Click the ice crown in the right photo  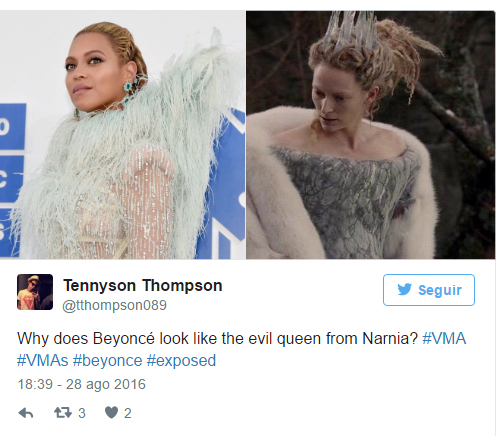pos(350,32)
